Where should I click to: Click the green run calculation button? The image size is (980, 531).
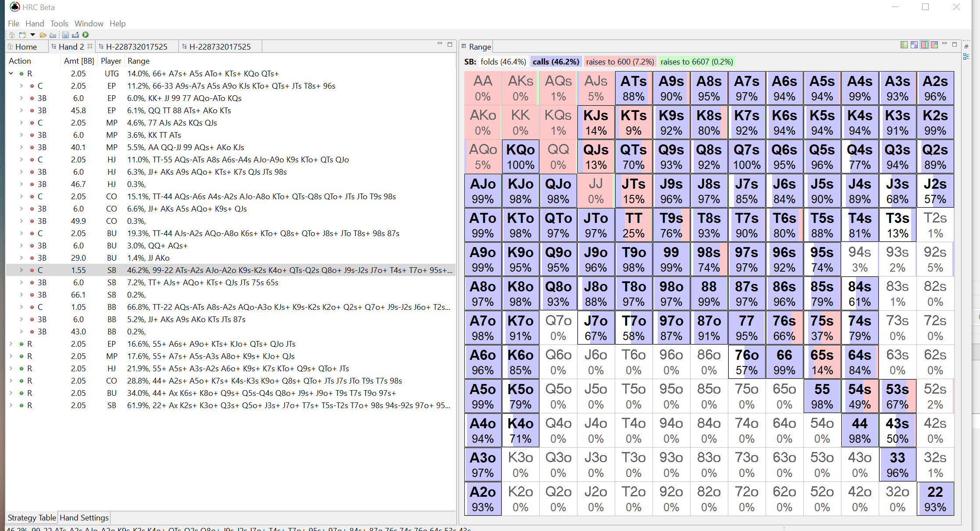click(x=86, y=35)
